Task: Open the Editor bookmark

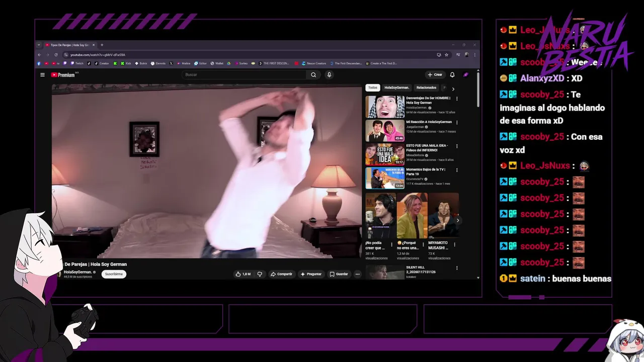Action: coord(200,63)
